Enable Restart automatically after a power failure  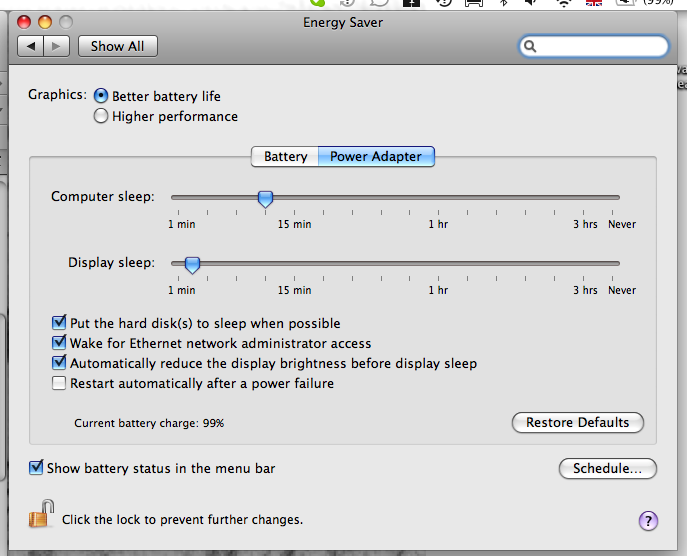pyautogui.click(x=59, y=383)
